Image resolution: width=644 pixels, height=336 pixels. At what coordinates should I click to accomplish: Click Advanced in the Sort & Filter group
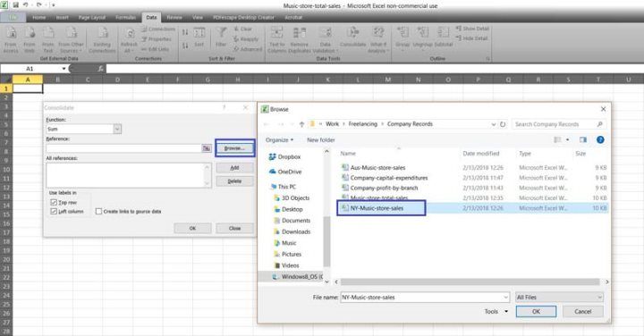point(248,49)
